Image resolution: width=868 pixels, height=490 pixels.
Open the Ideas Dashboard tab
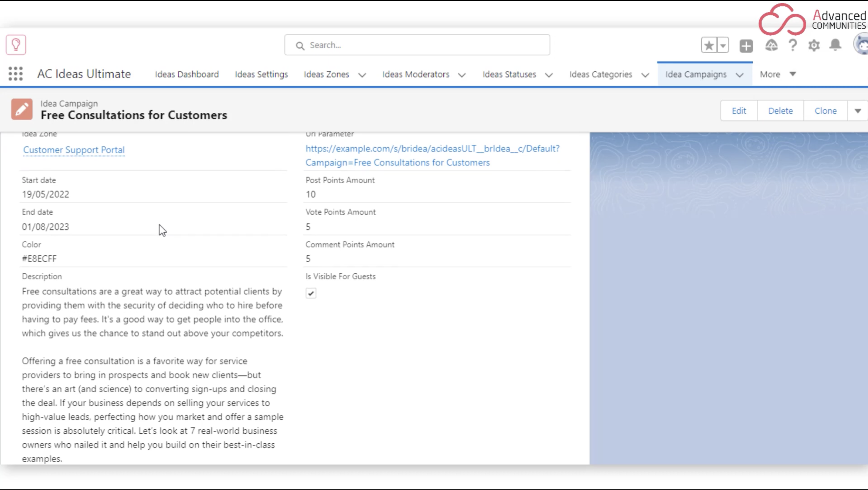(187, 74)
